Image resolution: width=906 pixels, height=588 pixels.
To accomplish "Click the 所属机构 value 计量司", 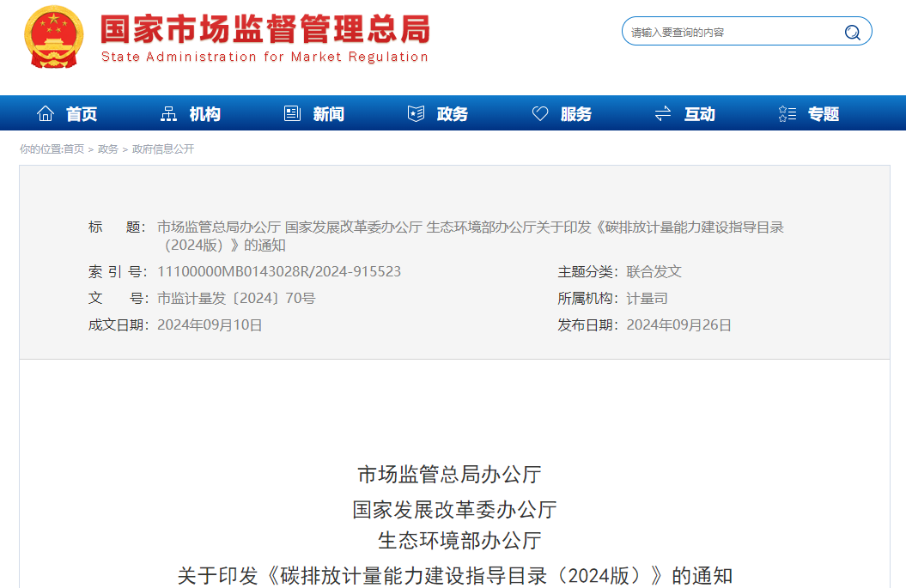I will tap(648, 298).
